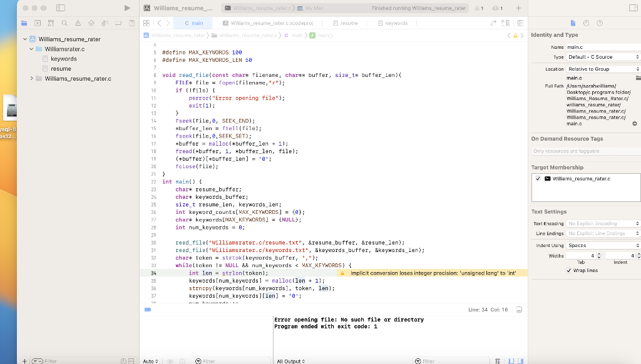Open the Report navigator
The width and height of the screenshot is (641, 364).
(x=131, y=23)
